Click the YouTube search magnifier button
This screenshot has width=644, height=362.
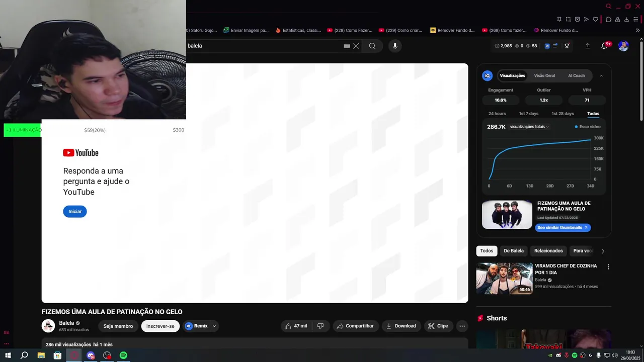[x=372, y=46]
